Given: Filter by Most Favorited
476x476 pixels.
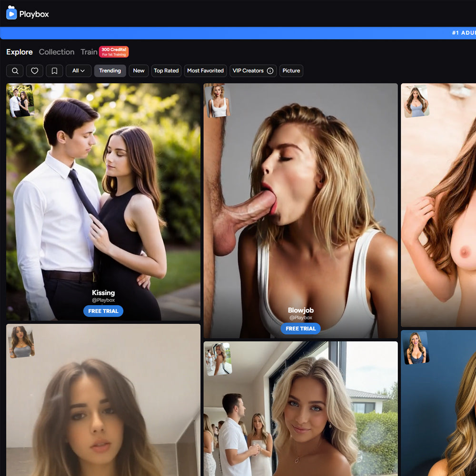Looking at the screenshot, I should pyautogui.click(x=205, y=71).
